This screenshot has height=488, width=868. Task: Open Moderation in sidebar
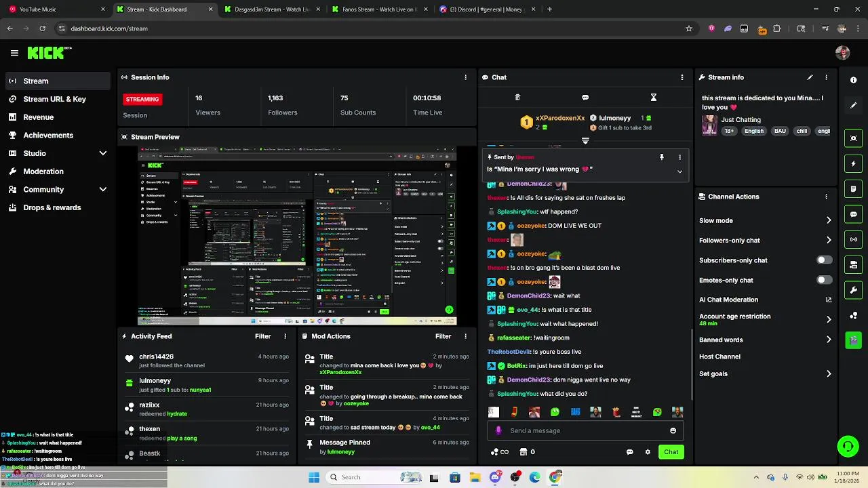click(43, 171)
